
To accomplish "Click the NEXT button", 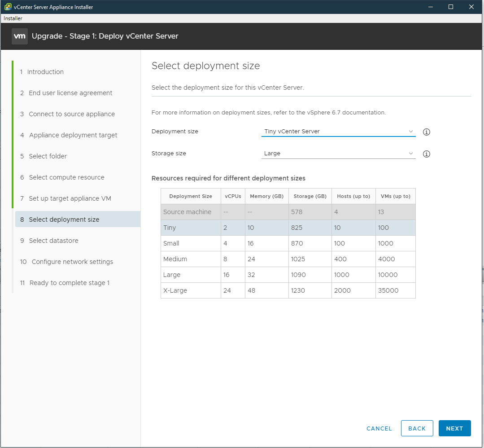I will tap(454, 428).
